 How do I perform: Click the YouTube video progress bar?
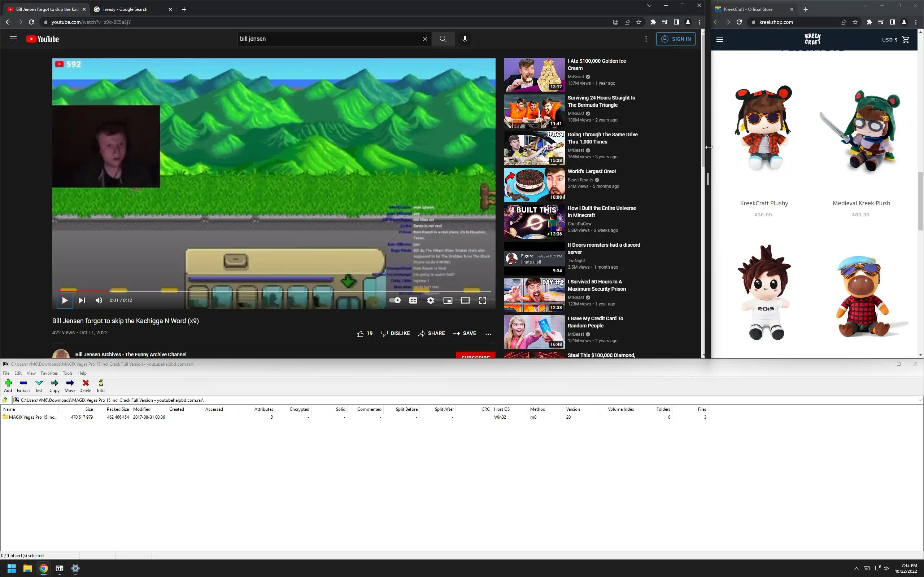point(267,291)
